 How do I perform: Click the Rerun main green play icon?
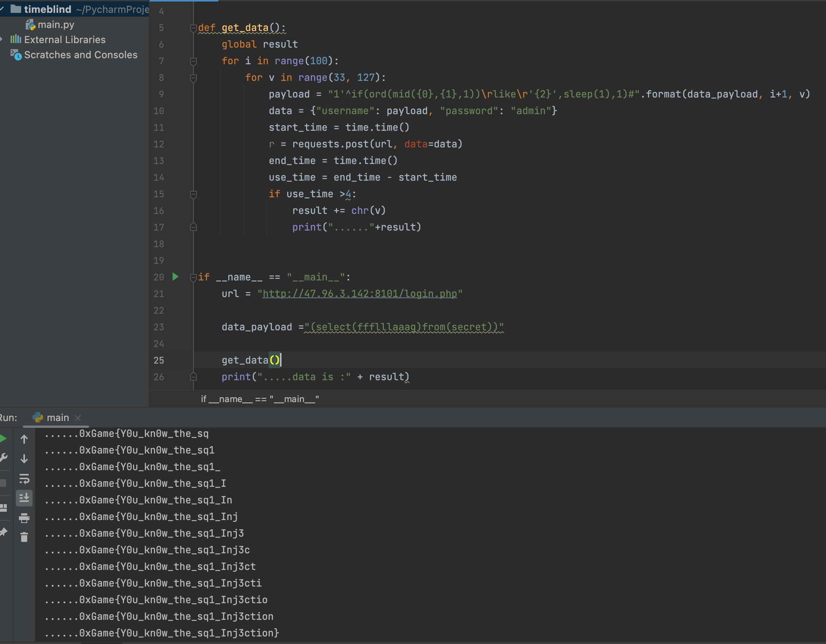[3, 439]
